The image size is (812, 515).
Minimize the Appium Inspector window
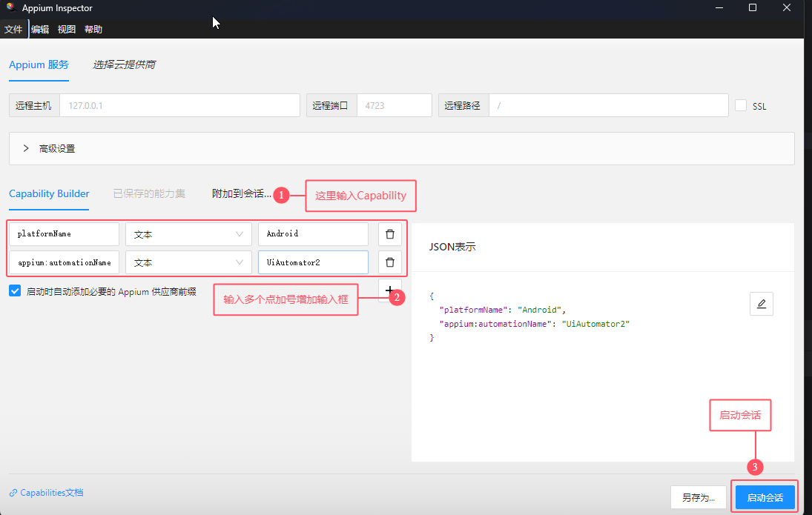pos(719,7)
